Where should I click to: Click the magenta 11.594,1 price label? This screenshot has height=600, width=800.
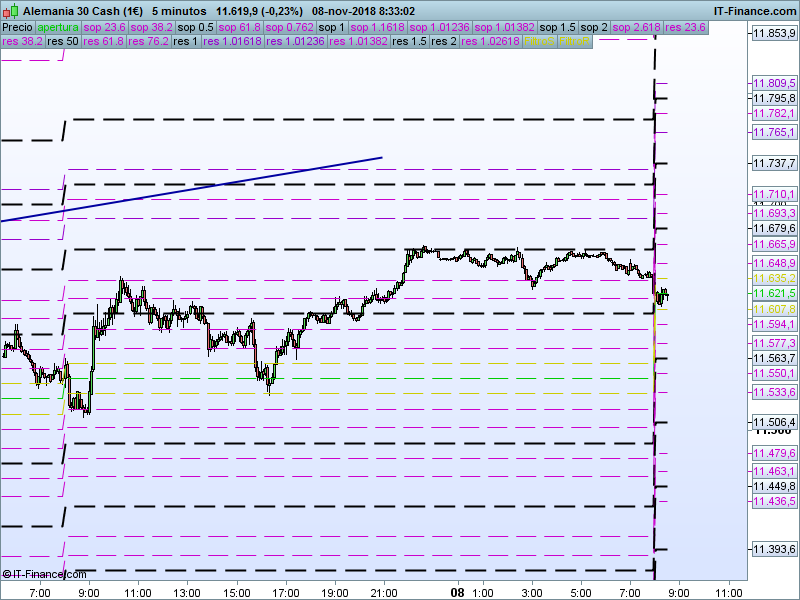(x=774, y=324)
